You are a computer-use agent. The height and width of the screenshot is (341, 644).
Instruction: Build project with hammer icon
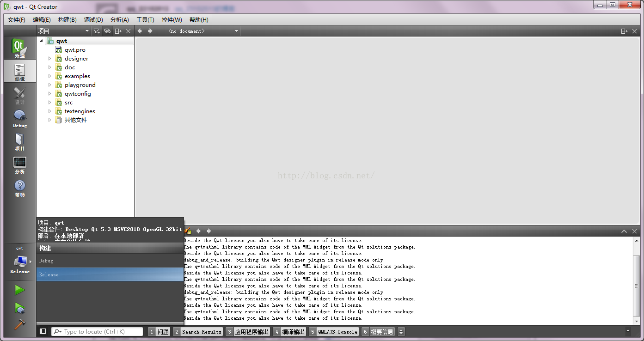(x=19, y=324)
